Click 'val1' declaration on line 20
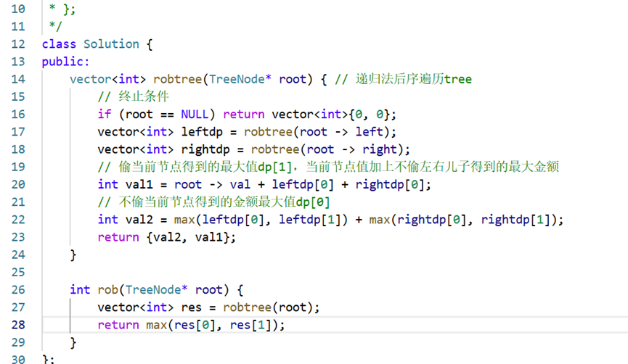The height and width of the screenshot is (364, 628). click(139, 184)
